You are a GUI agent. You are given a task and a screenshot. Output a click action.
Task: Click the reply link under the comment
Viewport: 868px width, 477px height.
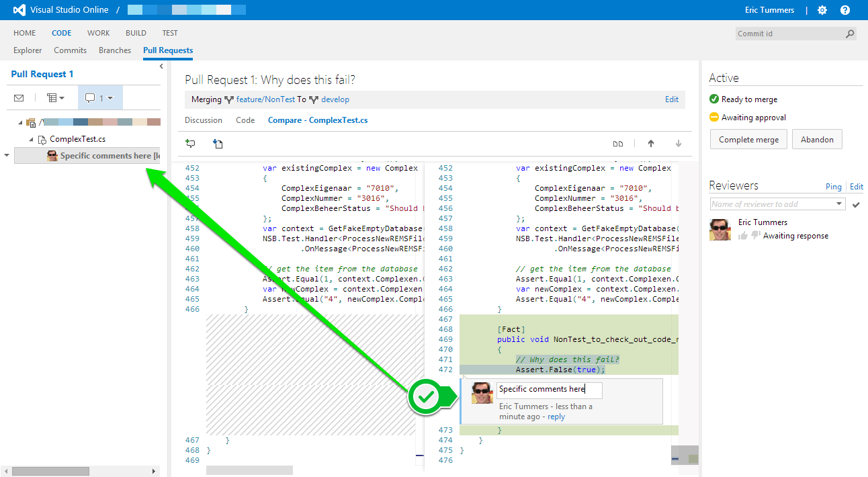556,417
